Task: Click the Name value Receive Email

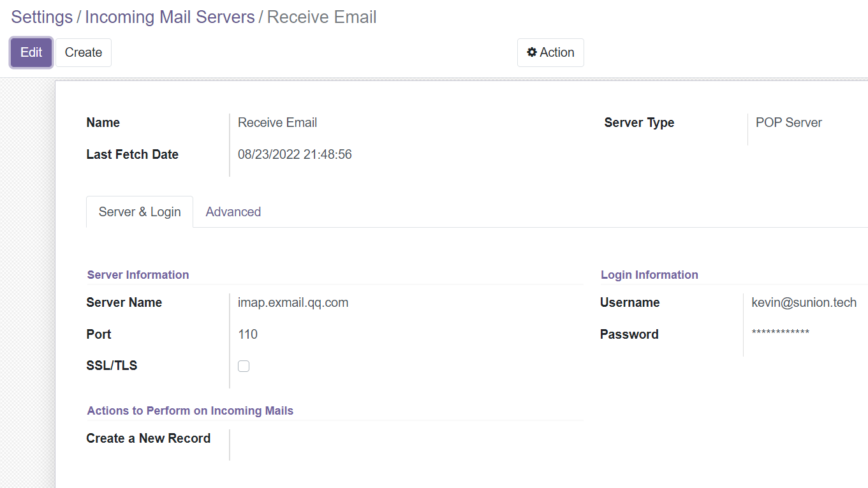Action: (x=277, y=122)
